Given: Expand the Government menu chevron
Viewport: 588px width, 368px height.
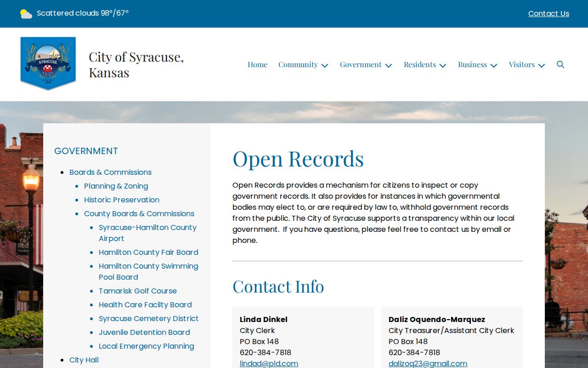Looking at the screenshot, I should (389, 65).
